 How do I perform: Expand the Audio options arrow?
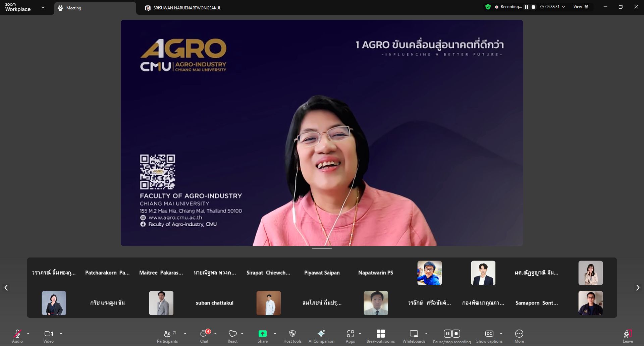[28, 334]
